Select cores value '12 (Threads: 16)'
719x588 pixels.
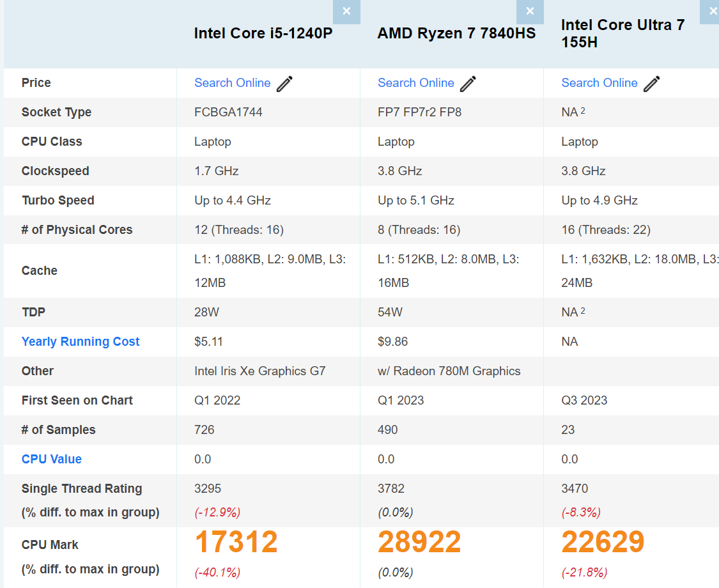(239, 230)
